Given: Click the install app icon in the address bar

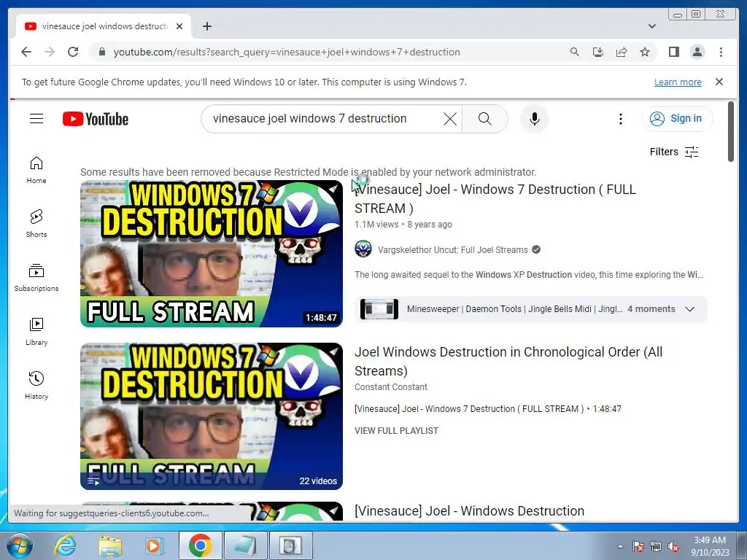Looking at the screenshot, I should [x=598, y=52].
